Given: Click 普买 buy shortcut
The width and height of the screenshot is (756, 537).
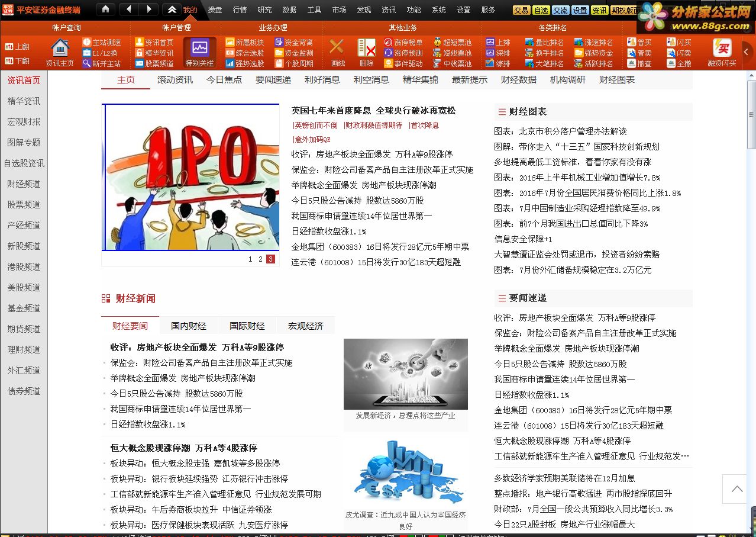Looking at the screenshot, I should (x=639, y=42).
